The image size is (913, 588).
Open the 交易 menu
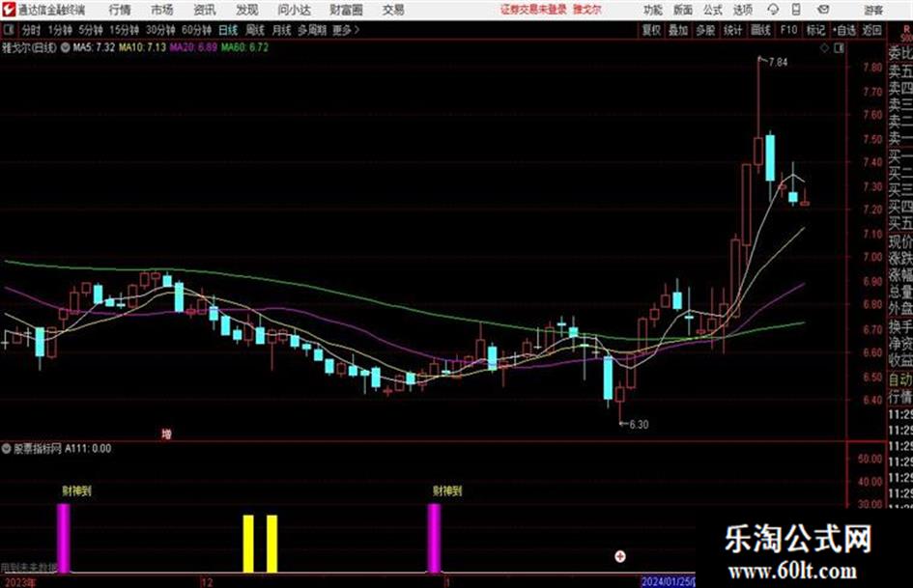(393, 10)
